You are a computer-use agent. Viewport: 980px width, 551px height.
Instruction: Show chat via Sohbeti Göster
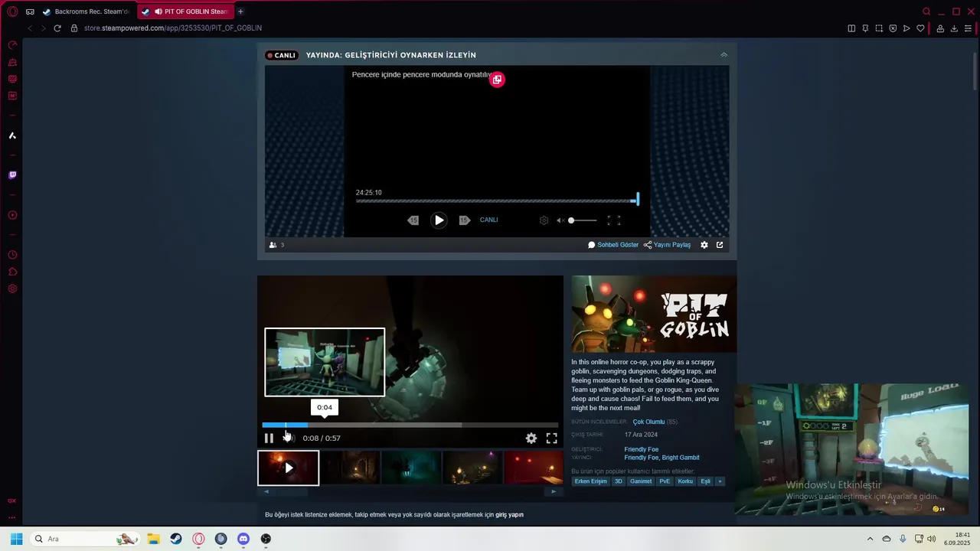coord(613,245)
